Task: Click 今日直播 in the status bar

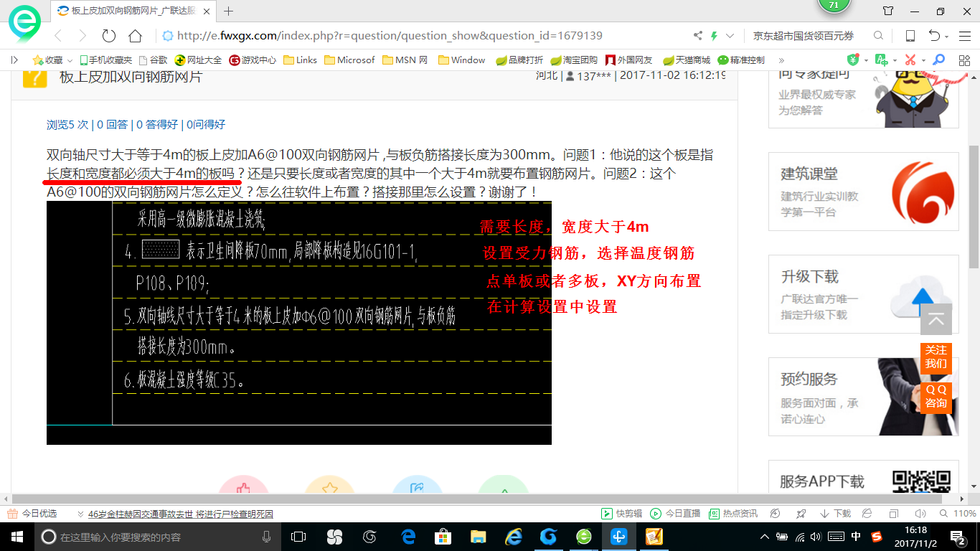Action: pos(675,514)
